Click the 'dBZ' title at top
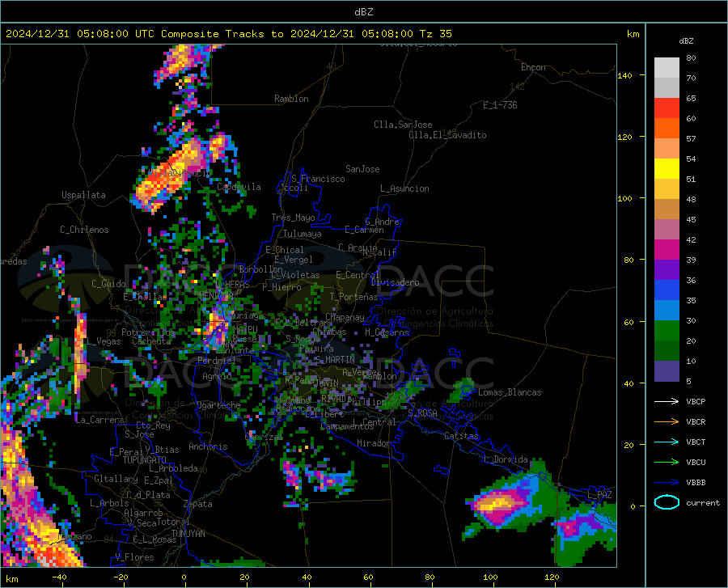Viewport: 728px width, 588px height. tap(363, 12)
